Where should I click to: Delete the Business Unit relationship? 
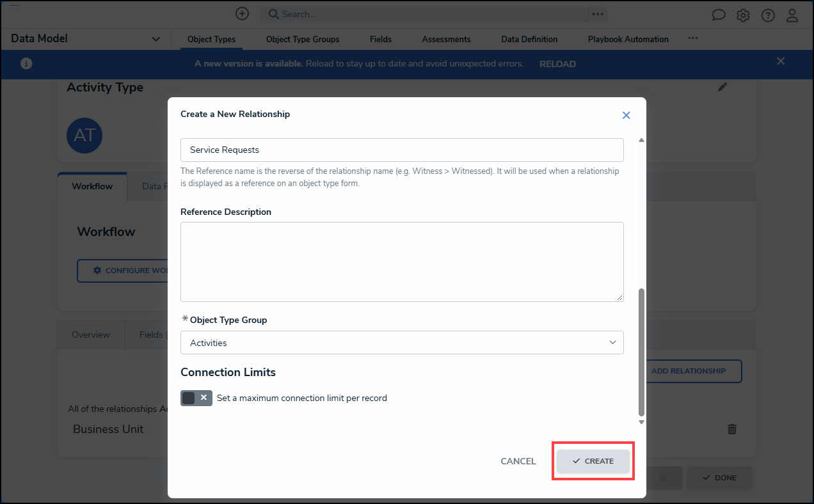732,429
